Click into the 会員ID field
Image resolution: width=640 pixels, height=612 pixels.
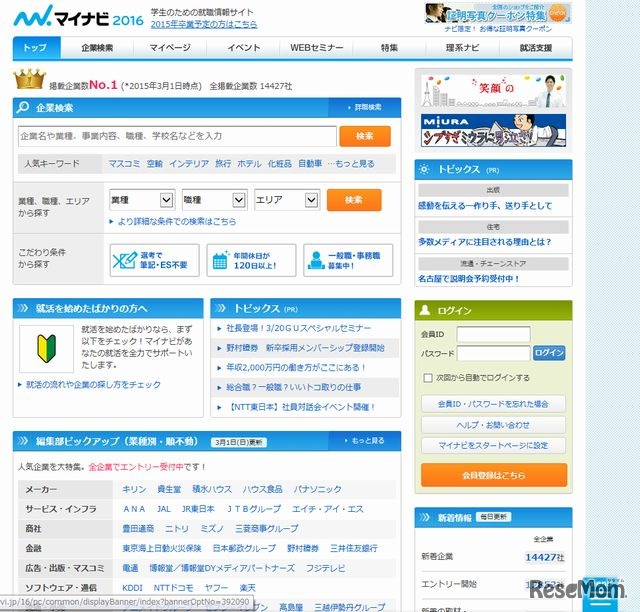click(493, 334)
